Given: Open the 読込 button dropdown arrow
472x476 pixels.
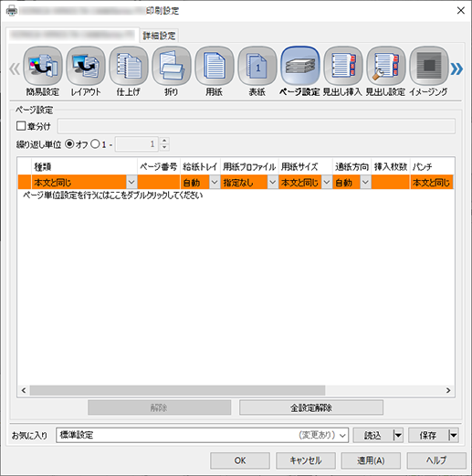Looking at the screenshot, I should [x=398, y=435].
